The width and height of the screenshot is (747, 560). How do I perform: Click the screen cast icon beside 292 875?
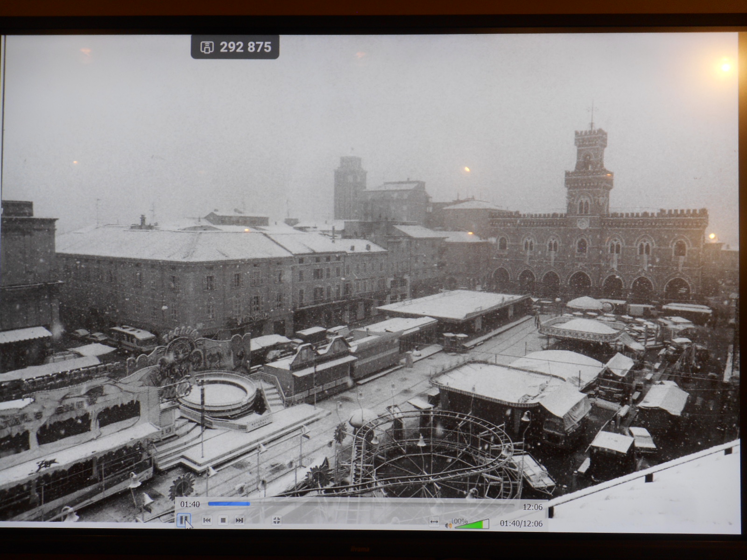point(207,47)
